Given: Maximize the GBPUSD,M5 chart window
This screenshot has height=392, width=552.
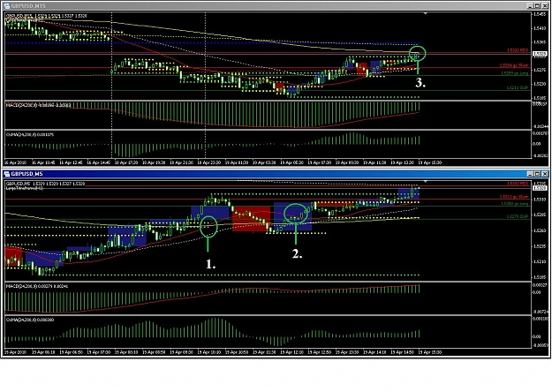Looking at the screenshot, I should (x=537, y=174).
